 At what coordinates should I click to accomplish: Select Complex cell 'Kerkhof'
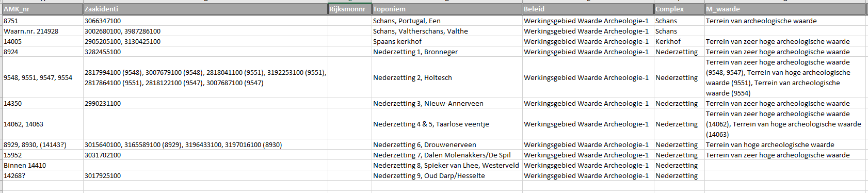[679, 41]
